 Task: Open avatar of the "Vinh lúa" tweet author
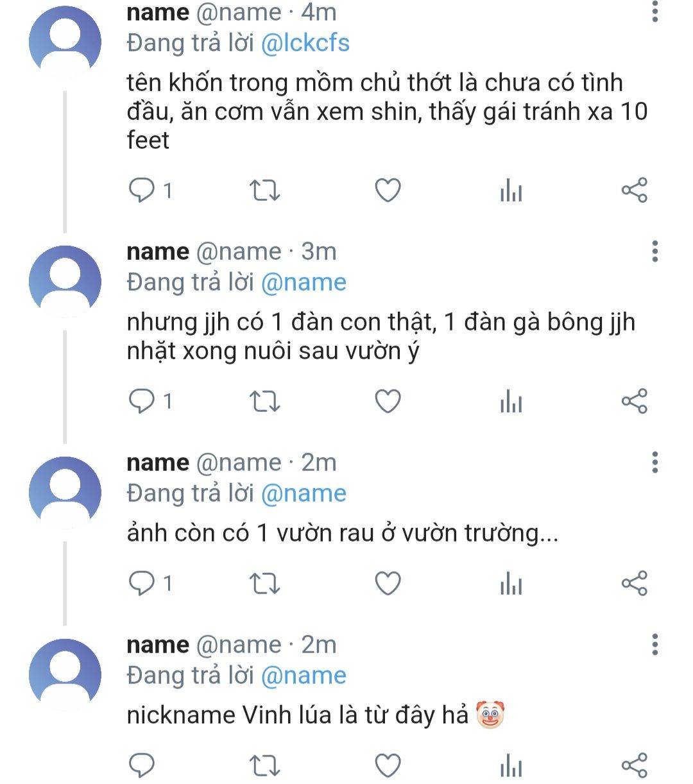65,674
